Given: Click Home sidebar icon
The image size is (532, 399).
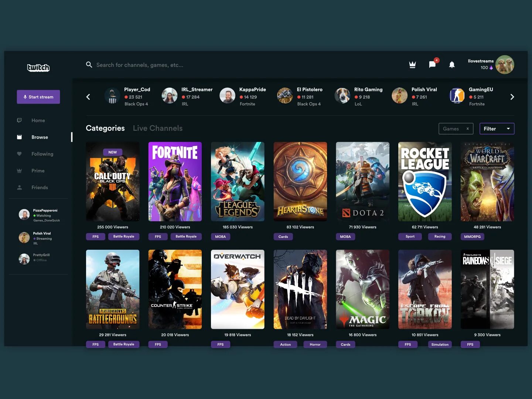Looking at the screenshot, I should pyautogui.click(x=20, y=120).
